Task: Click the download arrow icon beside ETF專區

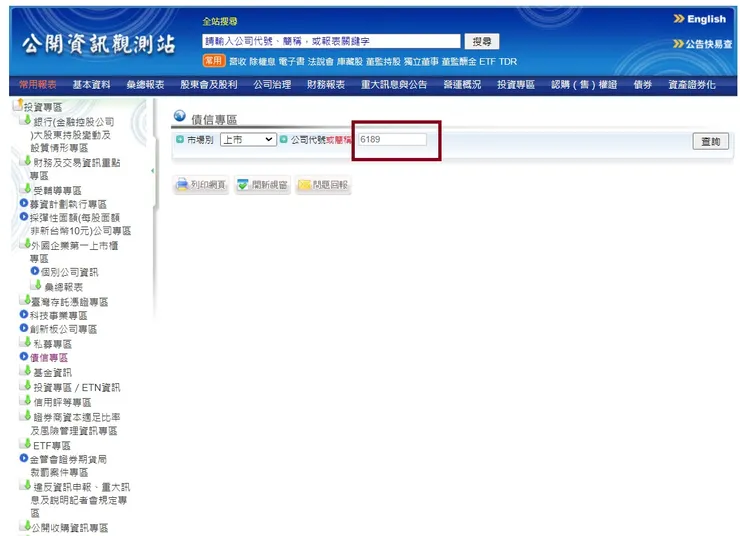Action: tap(26, 444)
